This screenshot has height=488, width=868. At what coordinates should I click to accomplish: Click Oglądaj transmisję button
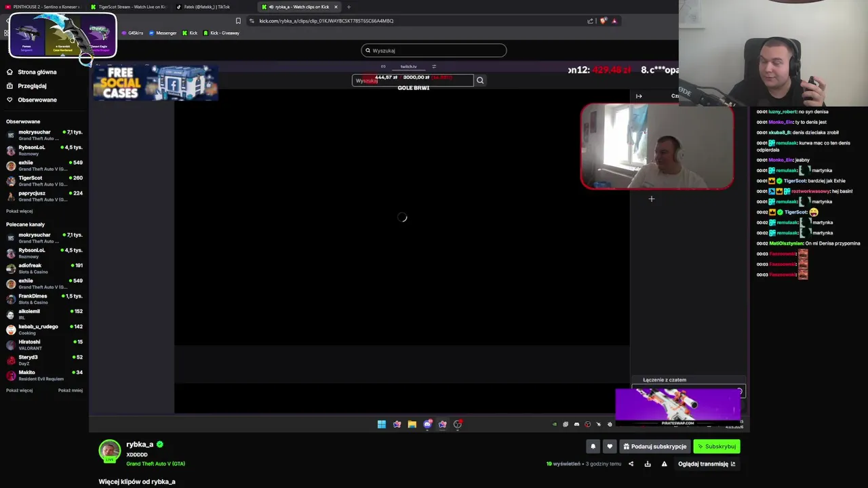point(707,464)
